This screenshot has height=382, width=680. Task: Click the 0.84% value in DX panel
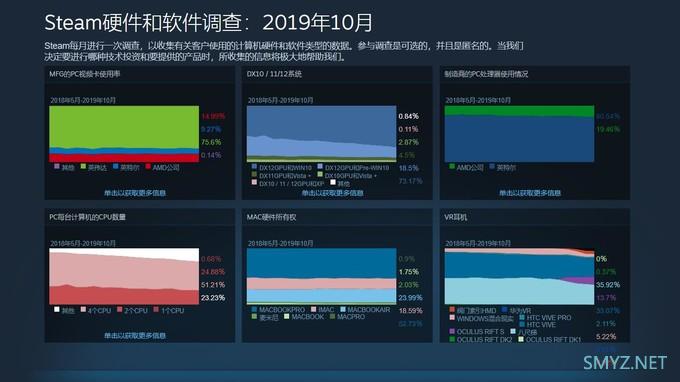pyautogui.click(x=409, y=116)
